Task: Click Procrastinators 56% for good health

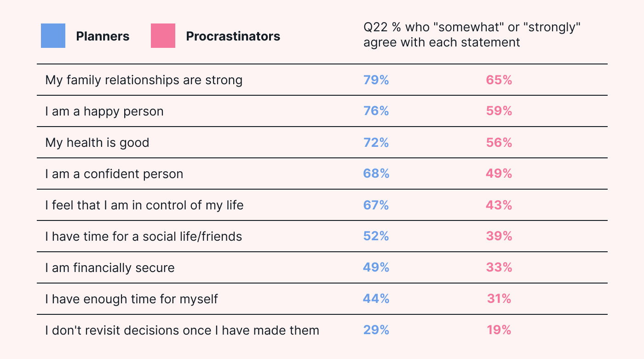Action: (x=499, y=143)
